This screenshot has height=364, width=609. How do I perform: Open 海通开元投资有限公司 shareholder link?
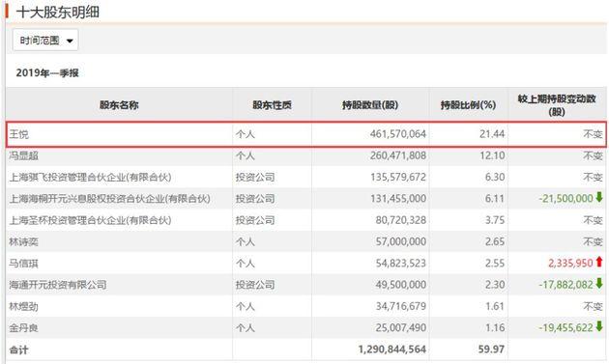click(x=58, y=285)
